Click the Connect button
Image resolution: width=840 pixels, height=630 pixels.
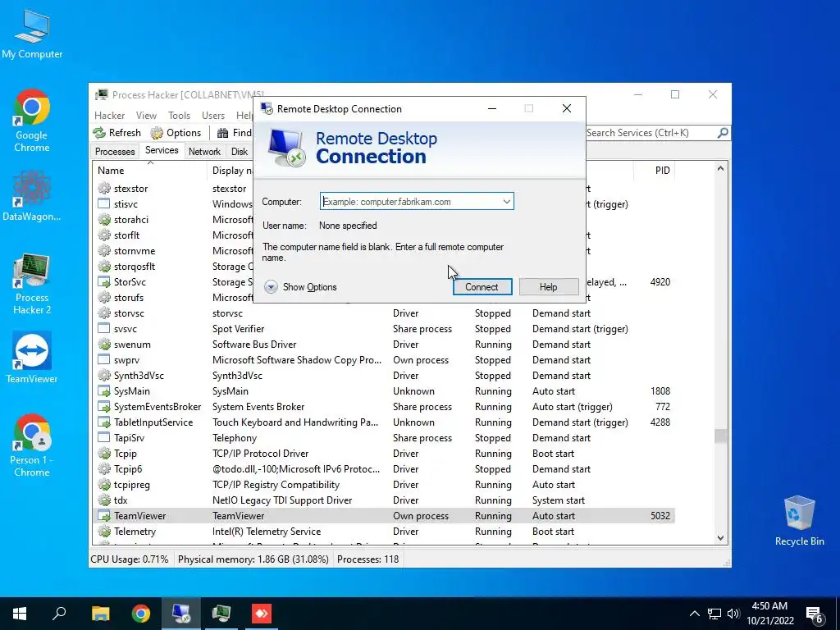tap(482, 287)
